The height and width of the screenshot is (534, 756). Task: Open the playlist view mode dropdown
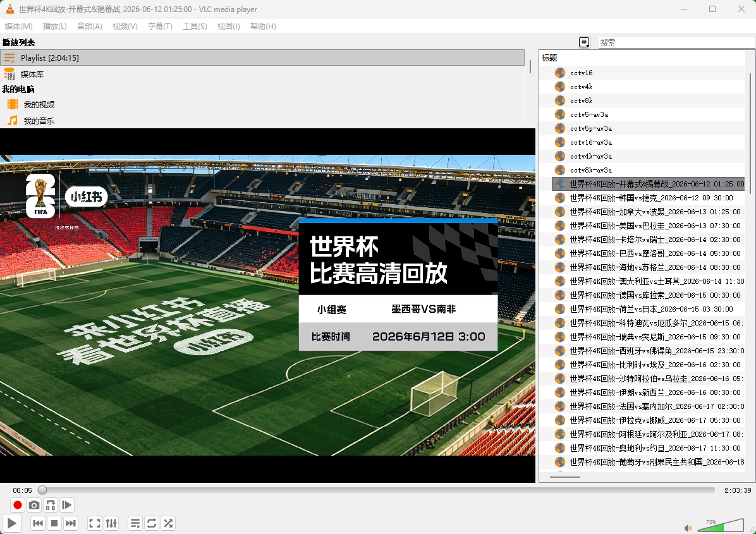[584, 42]
